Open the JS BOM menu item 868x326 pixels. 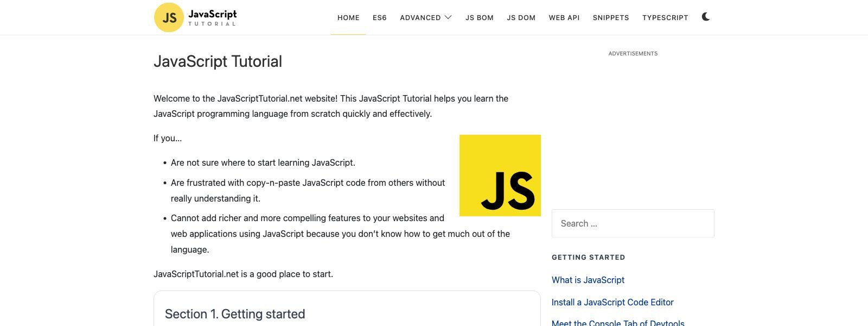[480, 17]
